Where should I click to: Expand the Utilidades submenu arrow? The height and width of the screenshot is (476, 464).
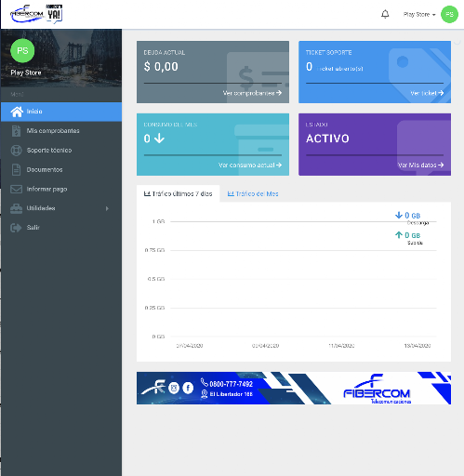(107, 208)
